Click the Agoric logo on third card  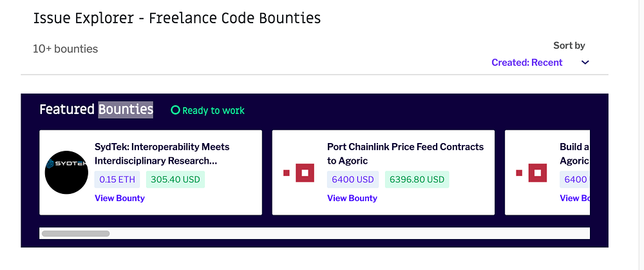click(x=532, y=173)
